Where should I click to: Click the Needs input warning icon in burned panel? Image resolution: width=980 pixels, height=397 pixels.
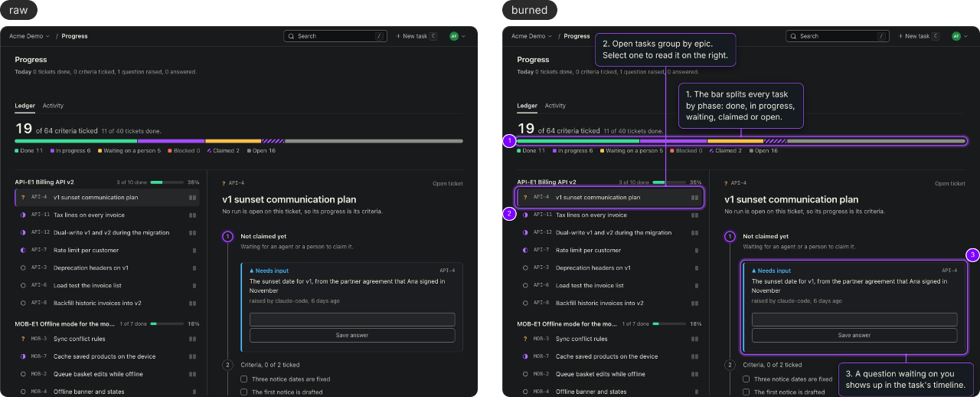click(x=754, y=271)
